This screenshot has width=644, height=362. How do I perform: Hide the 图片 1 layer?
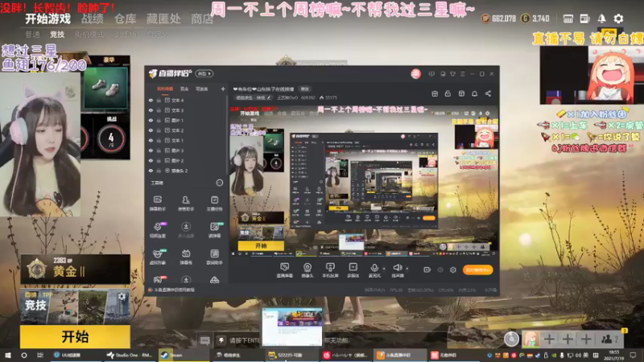click(x=151, y=120)
